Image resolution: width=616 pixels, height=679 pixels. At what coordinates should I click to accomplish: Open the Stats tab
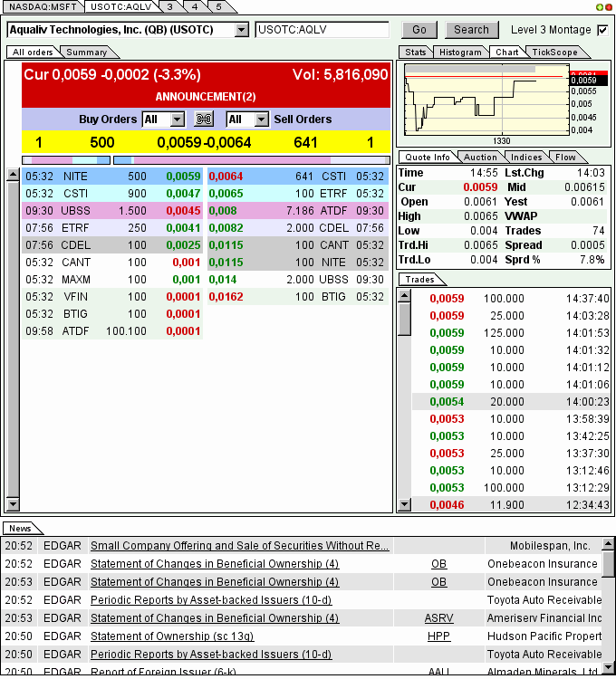click(416, 53)
